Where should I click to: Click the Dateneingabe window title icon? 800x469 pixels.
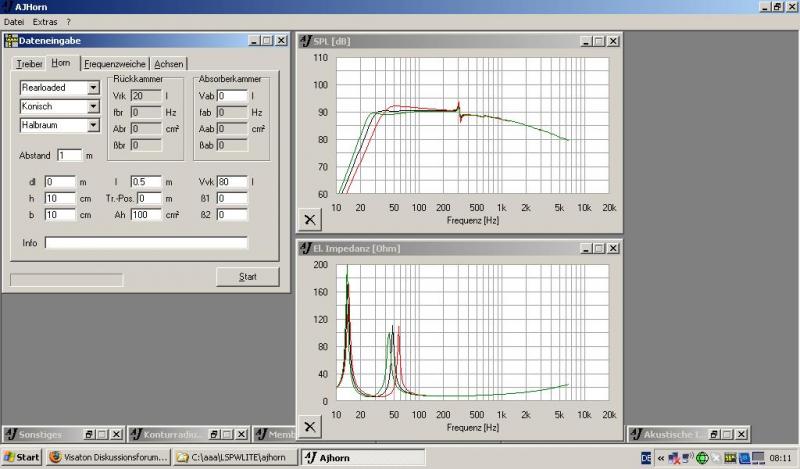pos(12,40)
